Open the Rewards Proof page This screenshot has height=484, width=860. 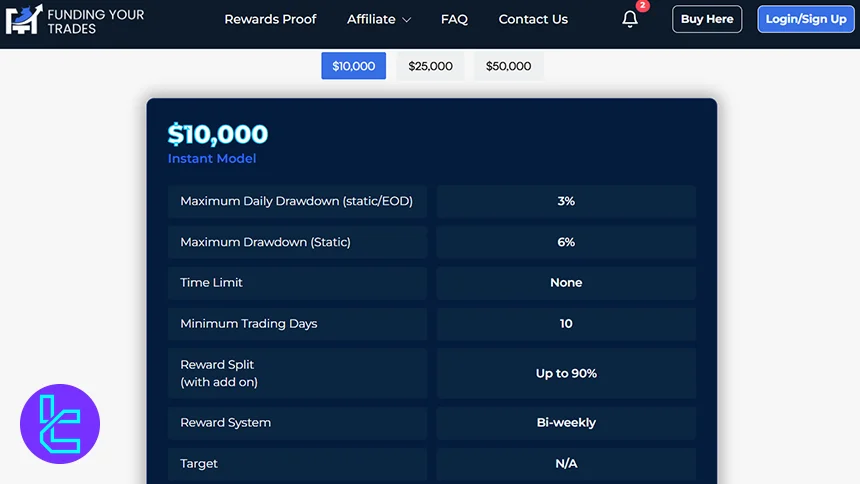[x=270, y=19]
